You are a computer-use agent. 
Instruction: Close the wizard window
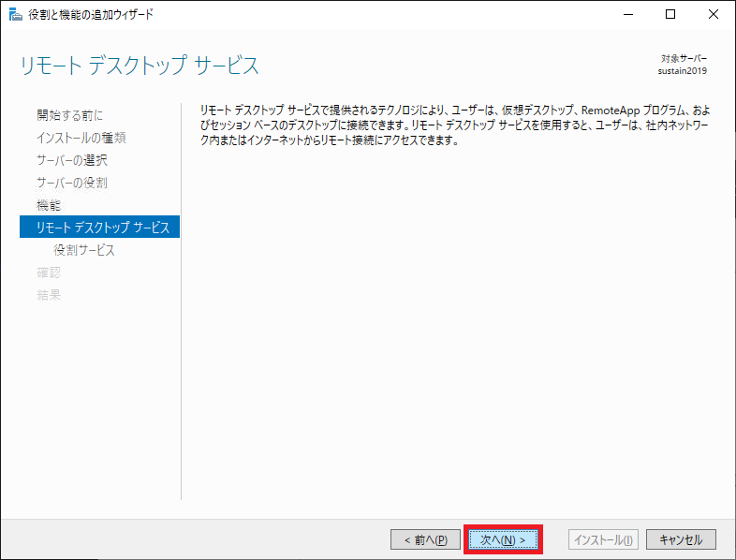pos(713,15)
